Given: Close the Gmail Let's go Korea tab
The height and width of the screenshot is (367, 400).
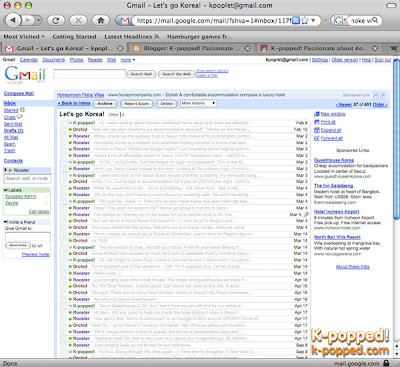Looking at the screenshot, I should [x=120, y=48].
